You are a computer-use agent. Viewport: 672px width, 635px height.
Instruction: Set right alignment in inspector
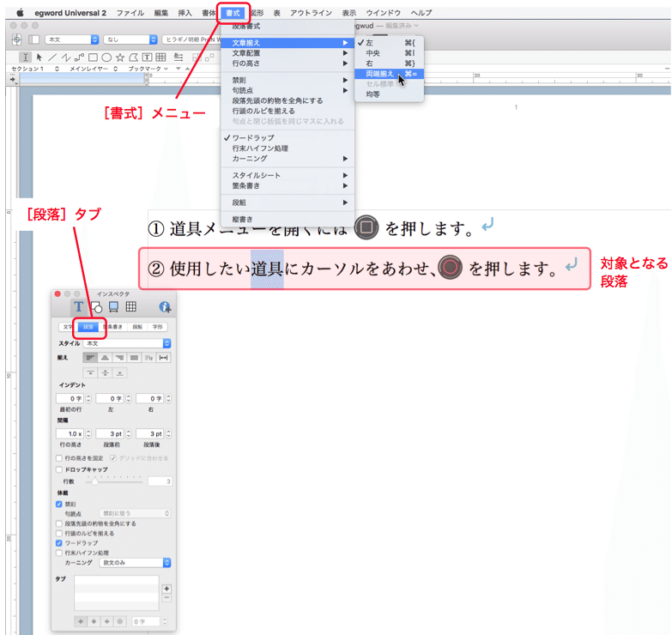[x=119, y=358]
